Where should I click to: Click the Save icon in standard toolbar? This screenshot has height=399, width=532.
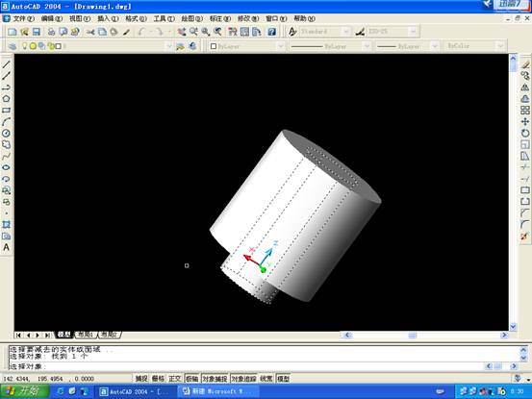[37, 32]
